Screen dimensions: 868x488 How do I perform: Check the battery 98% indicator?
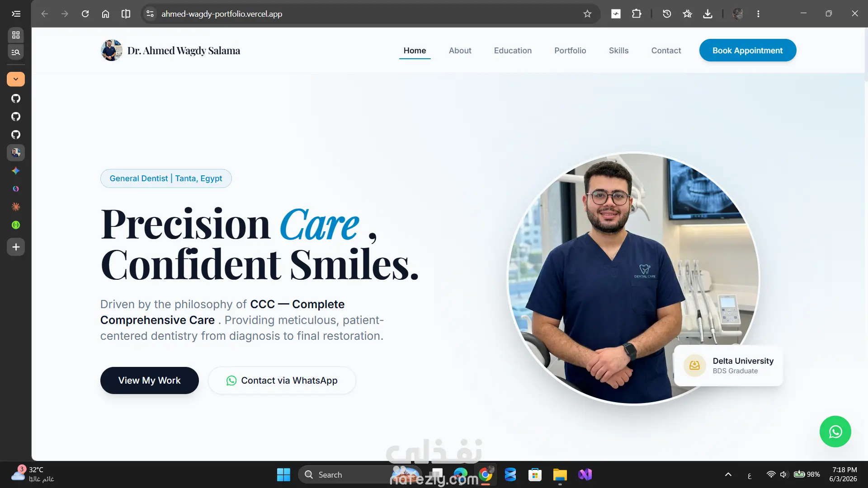coord(807,474)
